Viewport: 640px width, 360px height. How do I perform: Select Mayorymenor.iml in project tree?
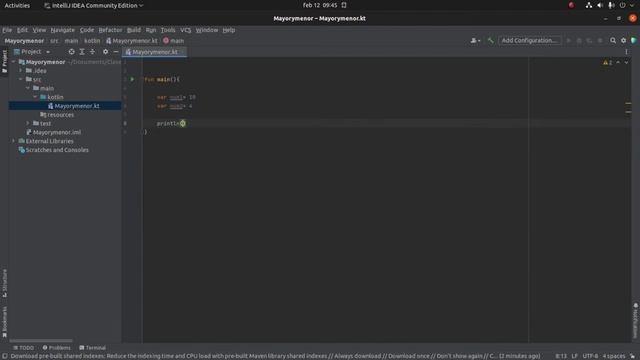point(57,132)
